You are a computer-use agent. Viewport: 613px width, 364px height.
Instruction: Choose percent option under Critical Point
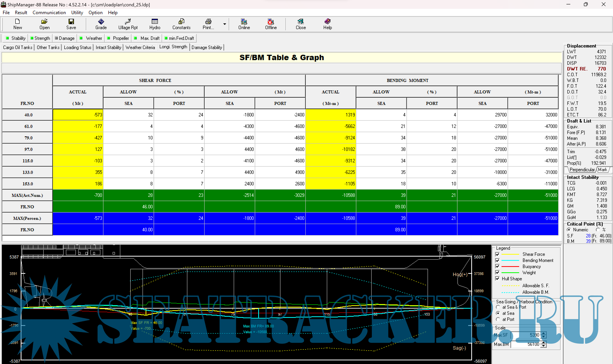tap(598, 230)
